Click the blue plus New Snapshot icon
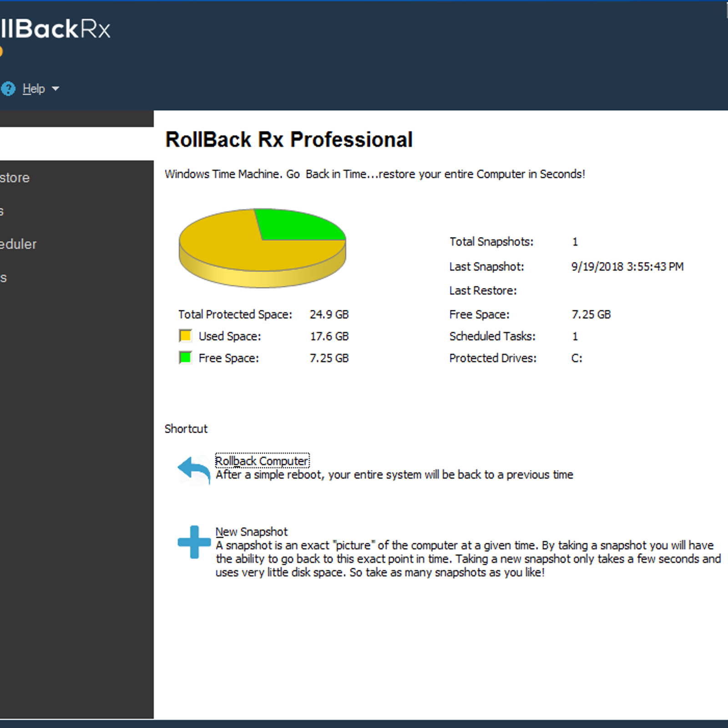 [194, 542]
